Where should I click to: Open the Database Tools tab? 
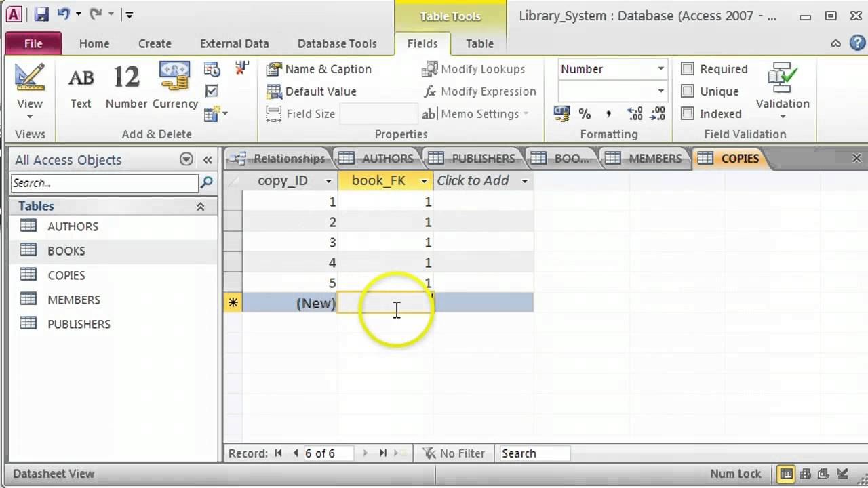click(x=337, y=43)
